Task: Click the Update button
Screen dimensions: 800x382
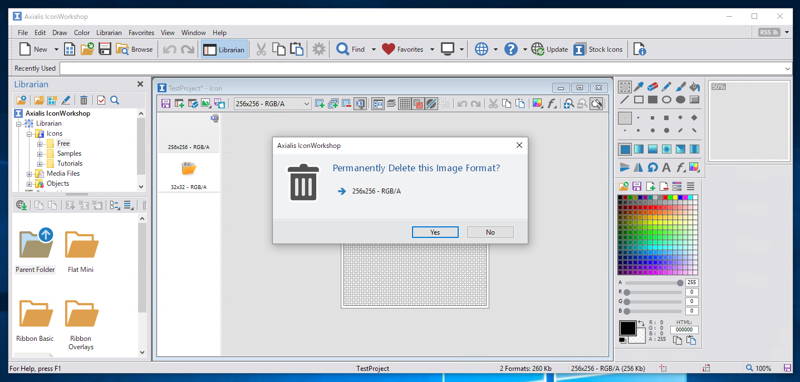Action: point(550,49)
